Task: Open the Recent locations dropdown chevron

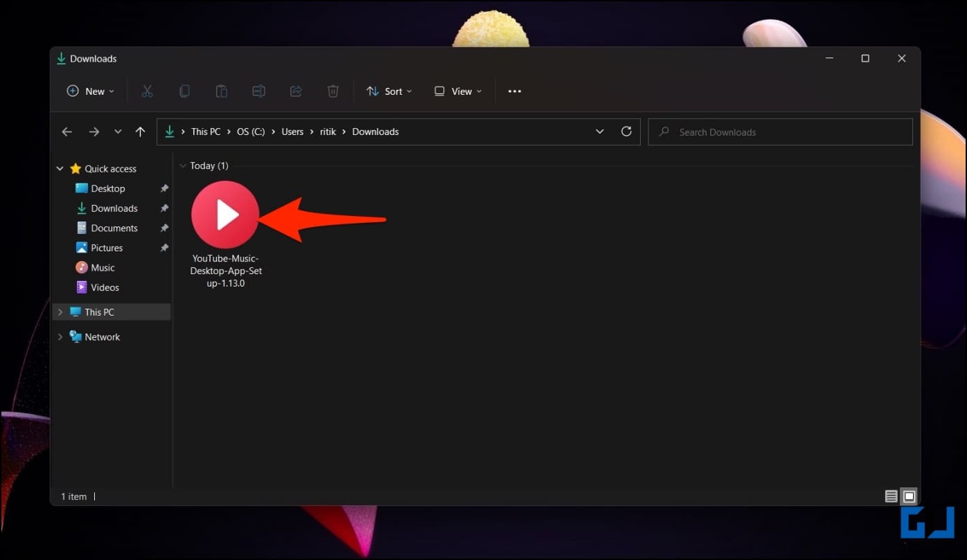Action: tap(118, 132)
